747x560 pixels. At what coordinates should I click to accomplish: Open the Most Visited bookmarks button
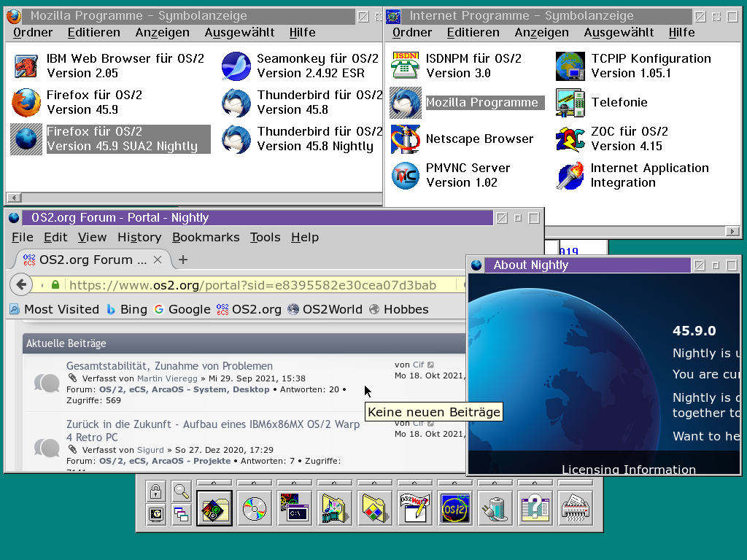(54, 309)
